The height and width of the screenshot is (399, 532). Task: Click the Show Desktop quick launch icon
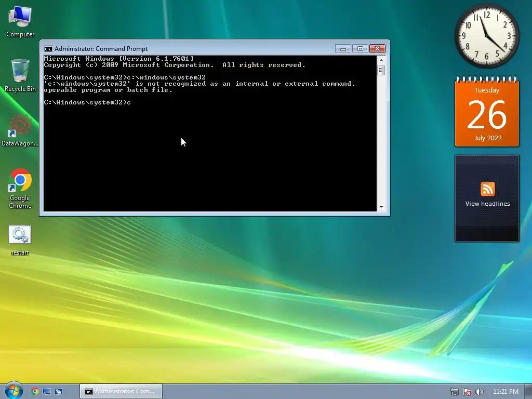click(47, 391)
